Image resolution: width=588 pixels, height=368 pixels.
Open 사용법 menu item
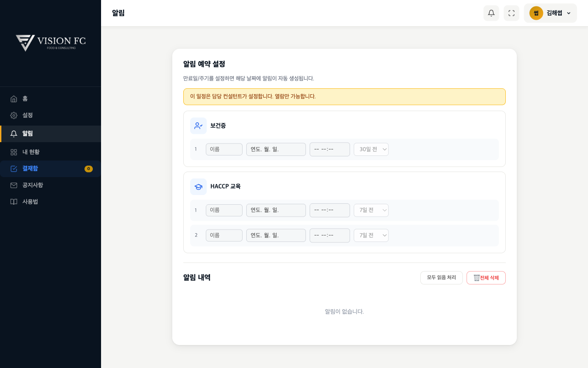(x=51, y=202)
